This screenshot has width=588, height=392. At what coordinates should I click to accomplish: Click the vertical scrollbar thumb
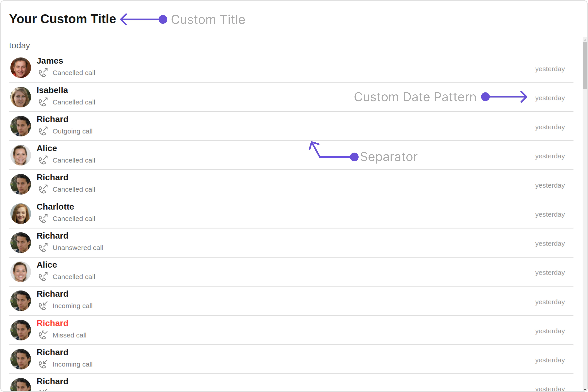[585, 65]
